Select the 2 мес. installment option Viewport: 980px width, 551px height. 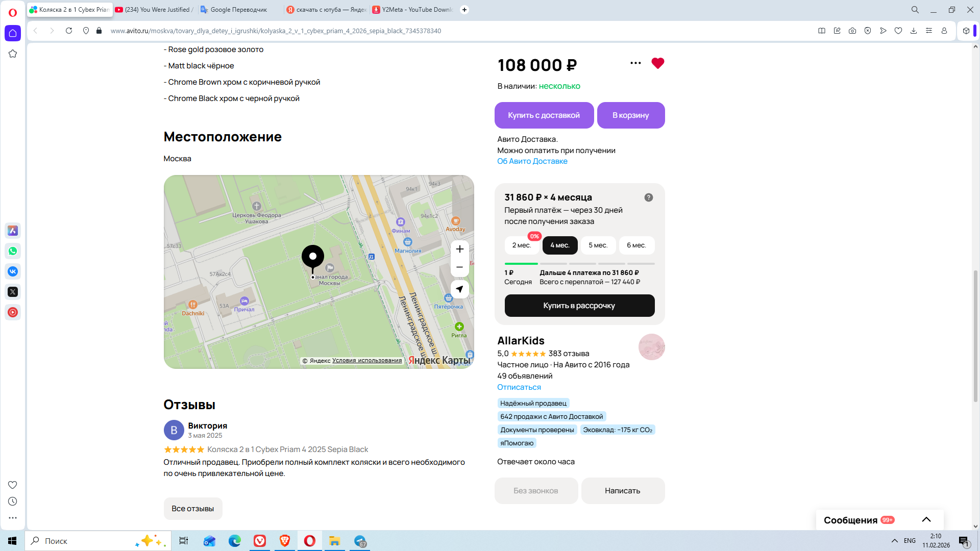522,245
